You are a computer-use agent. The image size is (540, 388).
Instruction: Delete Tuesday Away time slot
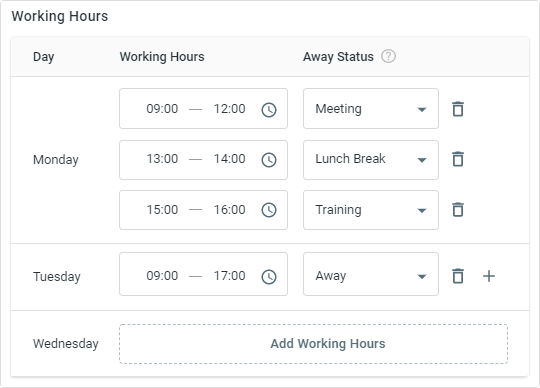coord(458,276)
